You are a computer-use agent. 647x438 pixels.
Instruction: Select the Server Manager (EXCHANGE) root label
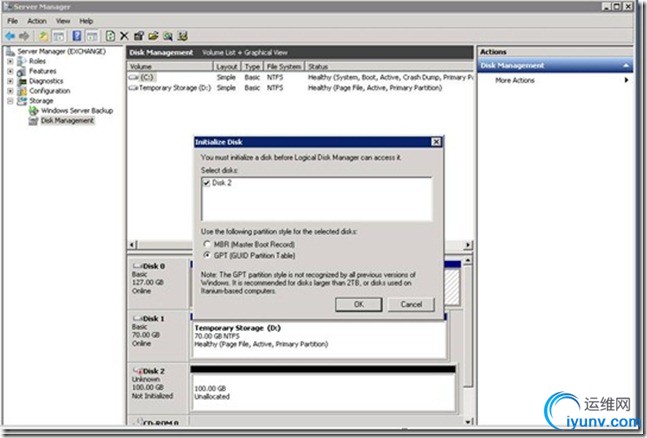click(x=61, y=51)
